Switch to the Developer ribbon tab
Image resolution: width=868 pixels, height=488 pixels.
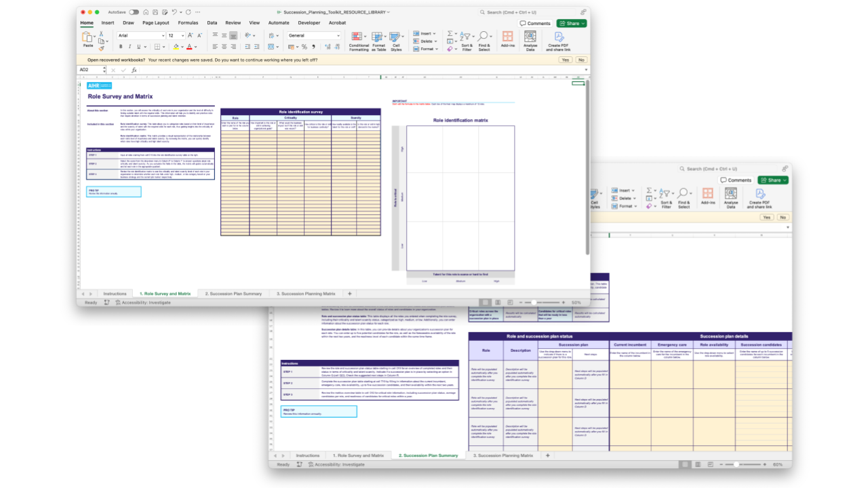pos(309,22)
